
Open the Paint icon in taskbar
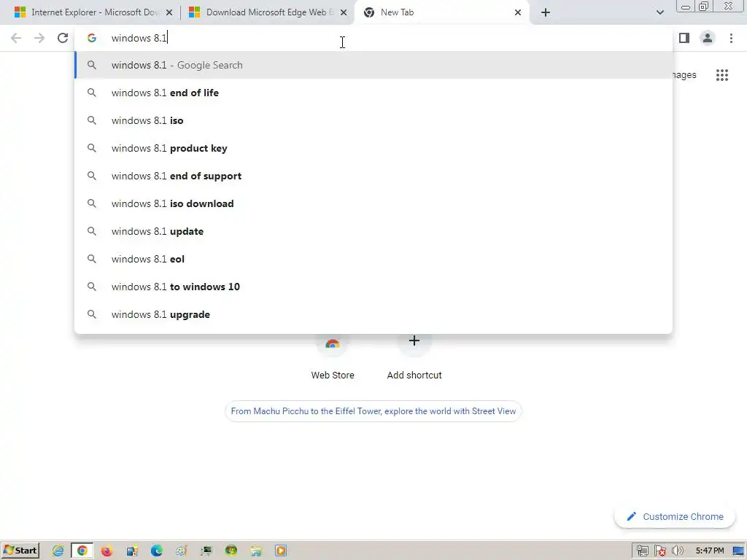(182, 551)
